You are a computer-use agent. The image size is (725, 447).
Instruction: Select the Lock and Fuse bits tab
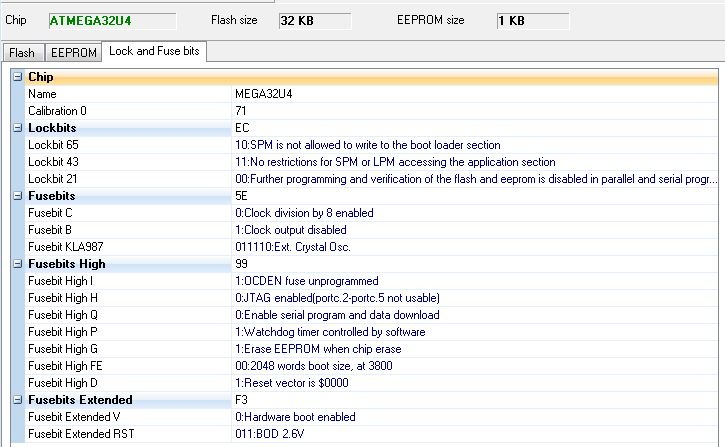click(x=154, y=51)
